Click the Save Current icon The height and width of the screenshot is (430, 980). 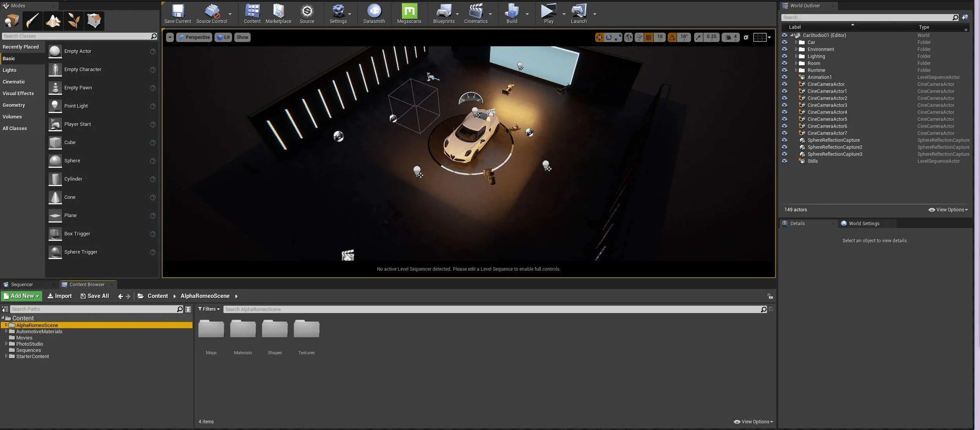[178, 11]
